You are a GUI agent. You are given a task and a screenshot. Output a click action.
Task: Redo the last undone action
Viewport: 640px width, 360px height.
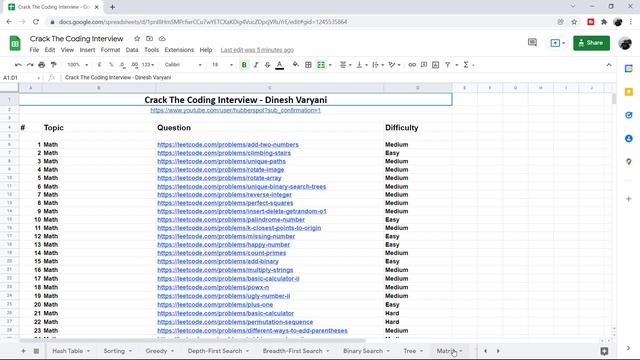[30, 65]
